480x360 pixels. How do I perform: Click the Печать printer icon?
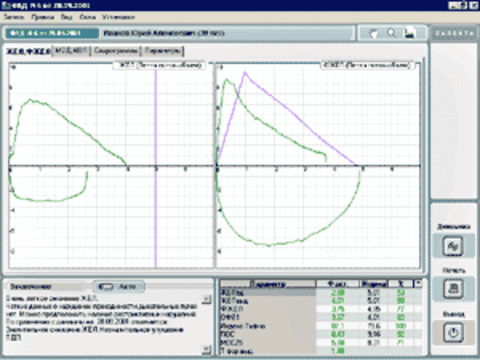click(x=453, y=289)
